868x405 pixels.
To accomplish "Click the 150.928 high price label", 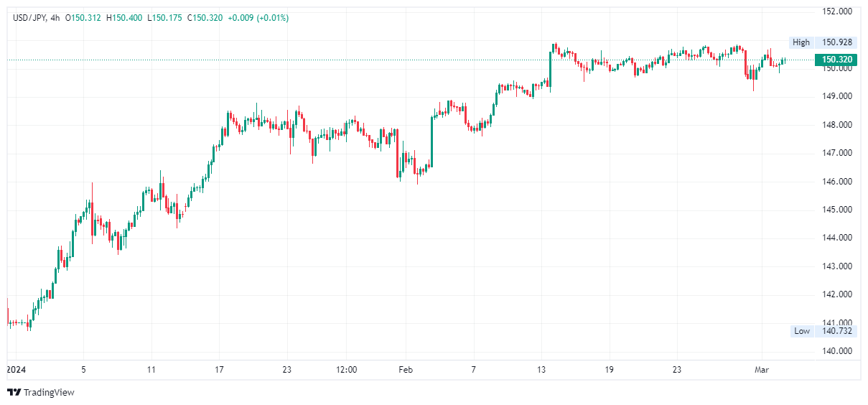I will 838,42.
